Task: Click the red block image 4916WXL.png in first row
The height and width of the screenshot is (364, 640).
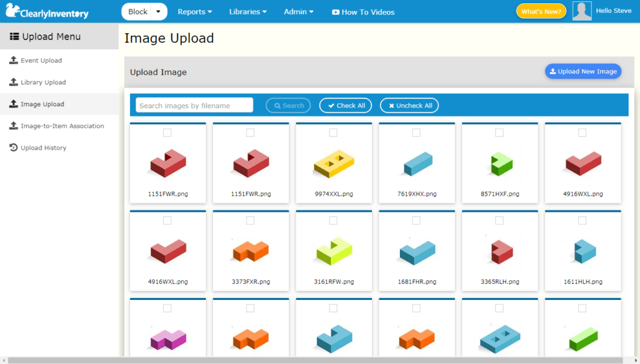Action: [583, 163]
